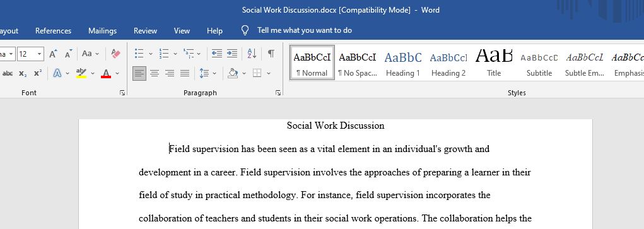Viewport: 644px width, 229px height.
Task: Expand the highlight color arrow
Action: [x=93, y=73]
